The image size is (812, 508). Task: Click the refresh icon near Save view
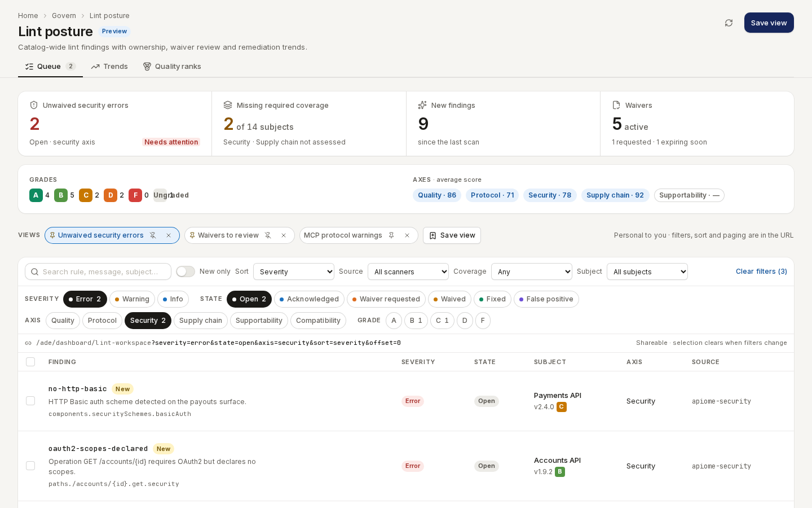[x=729, y=23]
